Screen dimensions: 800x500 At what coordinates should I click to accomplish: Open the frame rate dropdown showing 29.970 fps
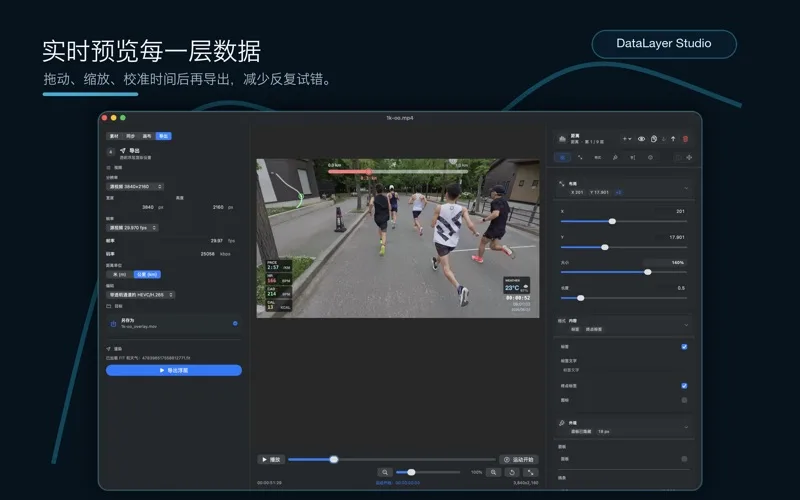(132, 228)
